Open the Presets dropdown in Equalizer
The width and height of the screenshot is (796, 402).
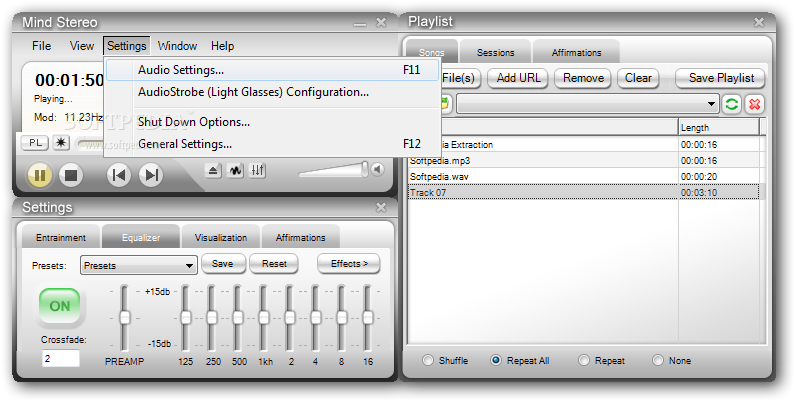139,265
